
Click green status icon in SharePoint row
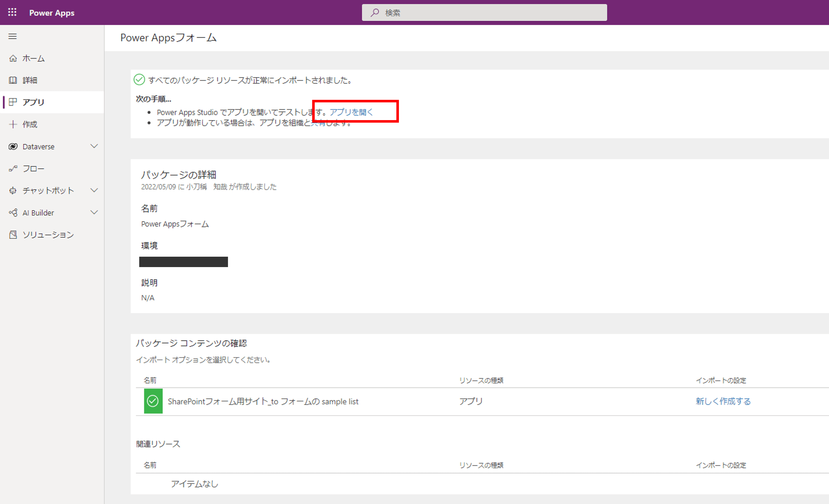(x=153, y=401)
